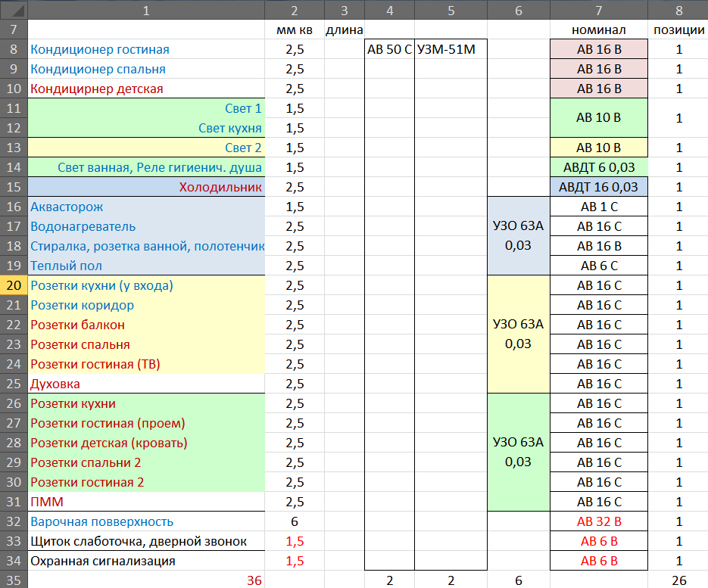Viewport: 708px width, 588px height.
Task: Click 'Розетки гостиная (ТВ)' cell
Action: point(146,364)
